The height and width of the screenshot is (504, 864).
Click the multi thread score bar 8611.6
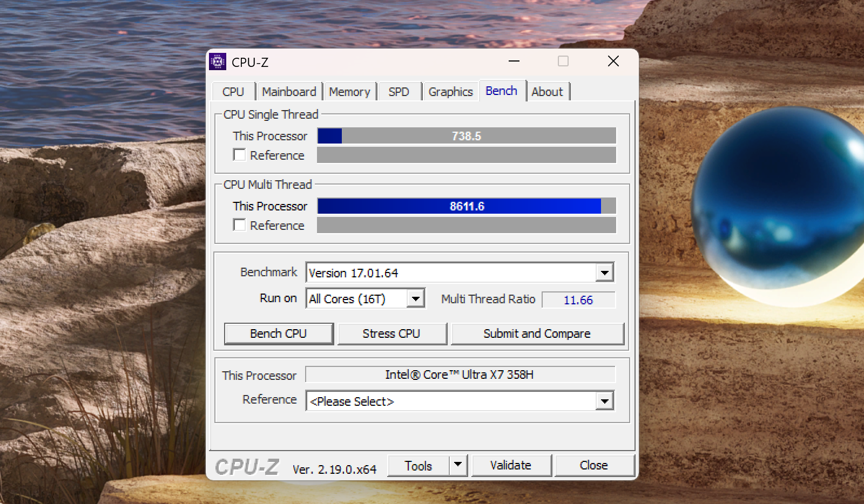pyautogui.click(x=467, y=206)
